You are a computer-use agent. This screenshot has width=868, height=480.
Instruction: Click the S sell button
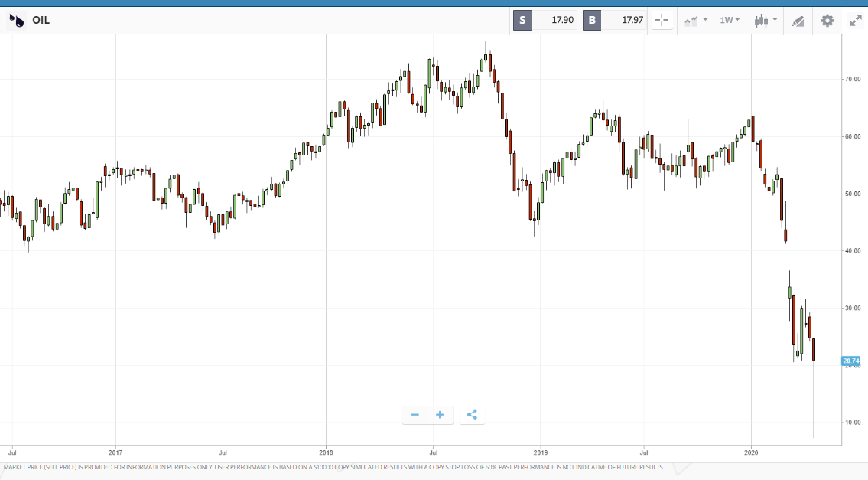click(522, 21)
